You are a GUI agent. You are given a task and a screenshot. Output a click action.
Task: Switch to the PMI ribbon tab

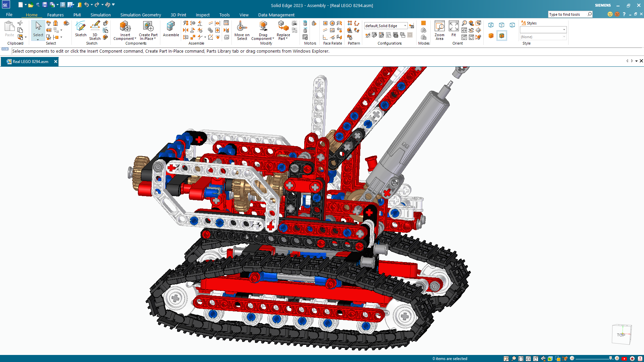click(77, 15)
